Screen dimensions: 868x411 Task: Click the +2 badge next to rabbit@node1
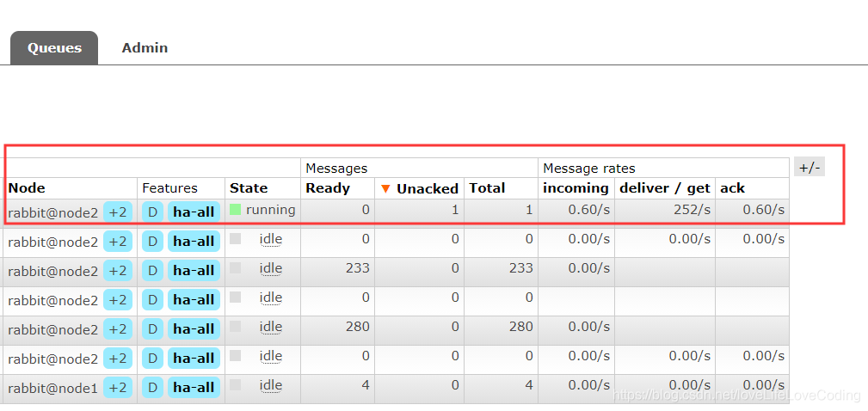click(117, 388)
